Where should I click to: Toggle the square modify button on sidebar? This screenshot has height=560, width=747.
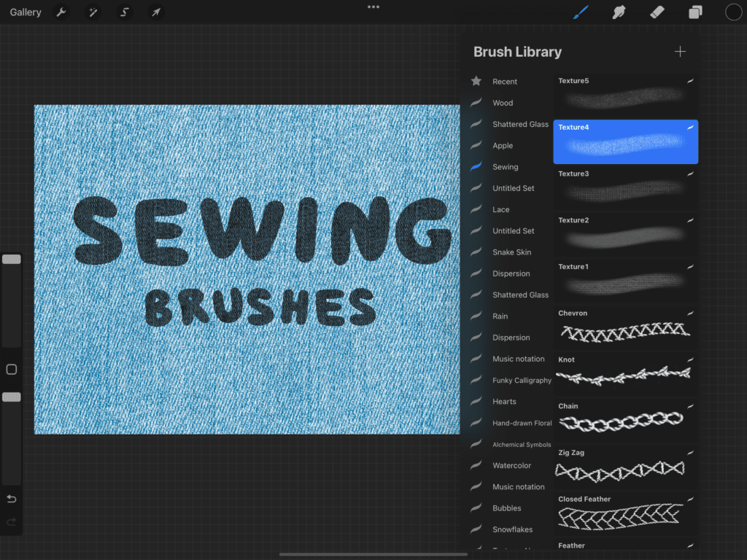tap(12, 370)
